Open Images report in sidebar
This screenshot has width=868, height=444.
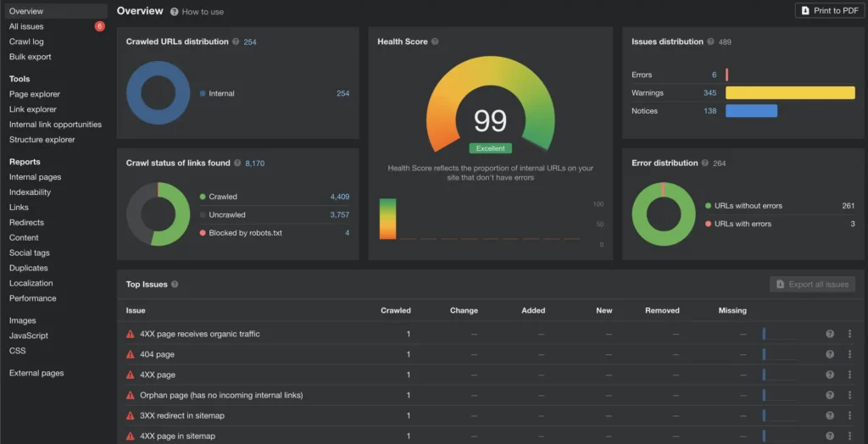click(23, 320)
